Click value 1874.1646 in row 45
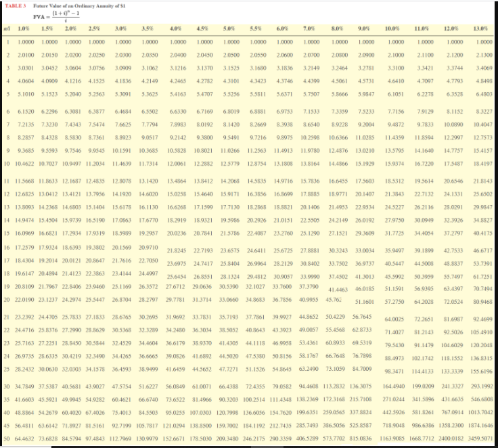Image resolution: width=498 pixels, height=448 pixels. click(480, 426)
